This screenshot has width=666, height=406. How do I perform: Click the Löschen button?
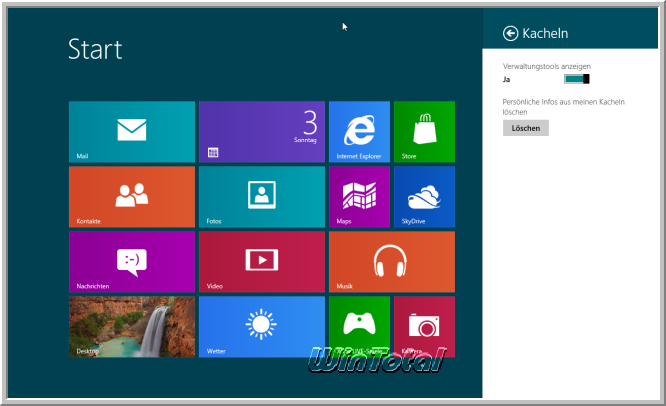[526, 128]
